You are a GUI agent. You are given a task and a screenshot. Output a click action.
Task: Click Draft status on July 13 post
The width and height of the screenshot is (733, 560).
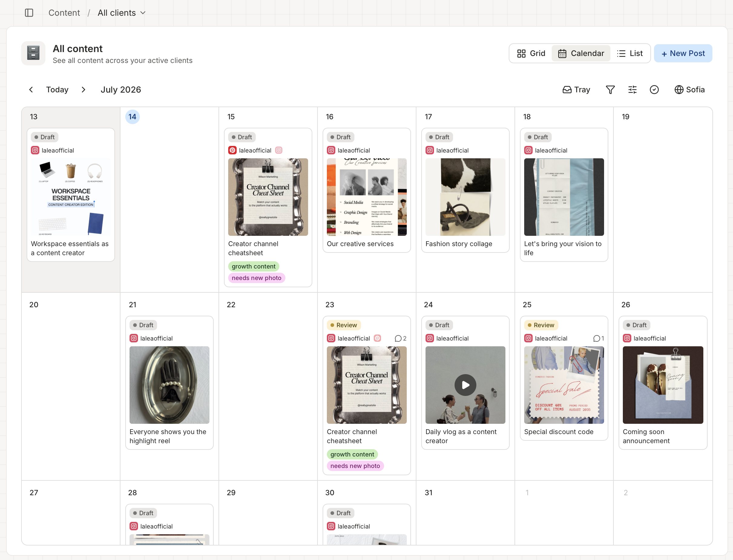click(44, 137)
